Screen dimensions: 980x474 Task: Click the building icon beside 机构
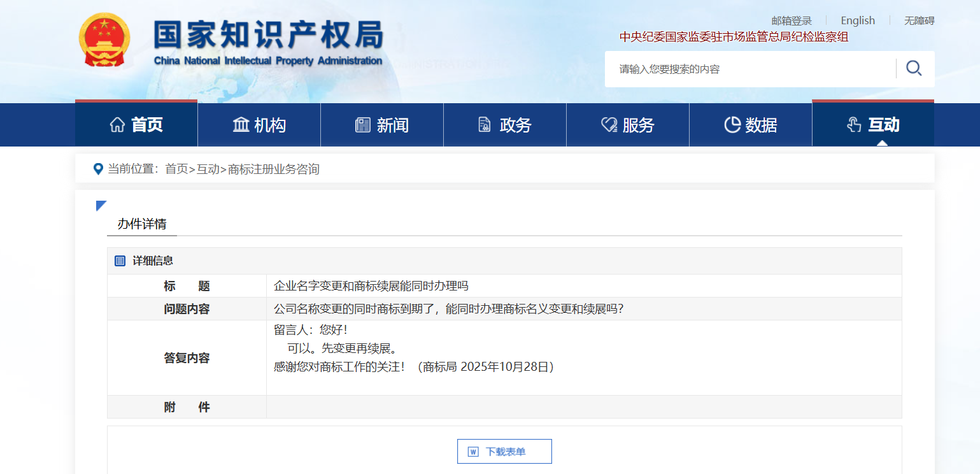[241, 125]
